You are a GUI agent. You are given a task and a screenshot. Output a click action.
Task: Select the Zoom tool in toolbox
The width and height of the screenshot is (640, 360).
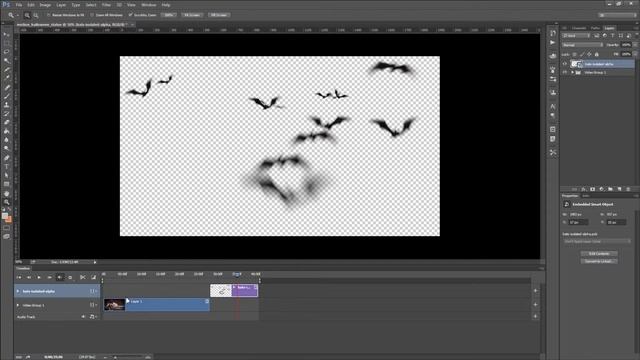[7, 202]
